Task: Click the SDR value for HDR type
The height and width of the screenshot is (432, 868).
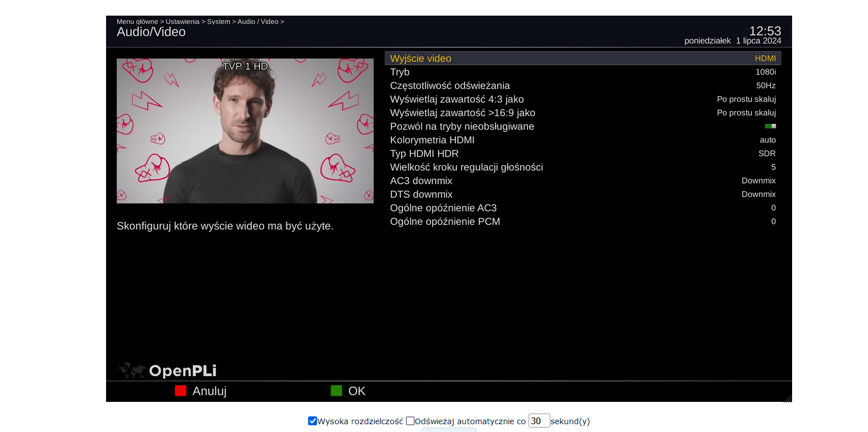Action: click(767, 153)
